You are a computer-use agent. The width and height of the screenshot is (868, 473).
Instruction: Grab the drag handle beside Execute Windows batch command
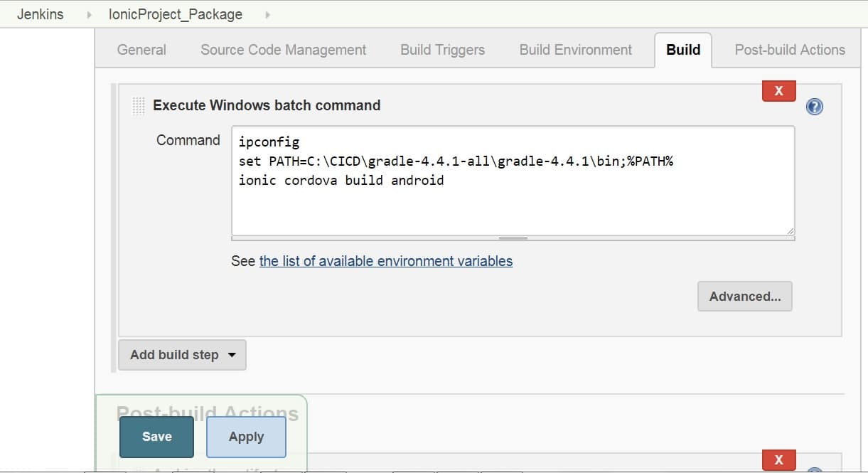tap(139, 105)
